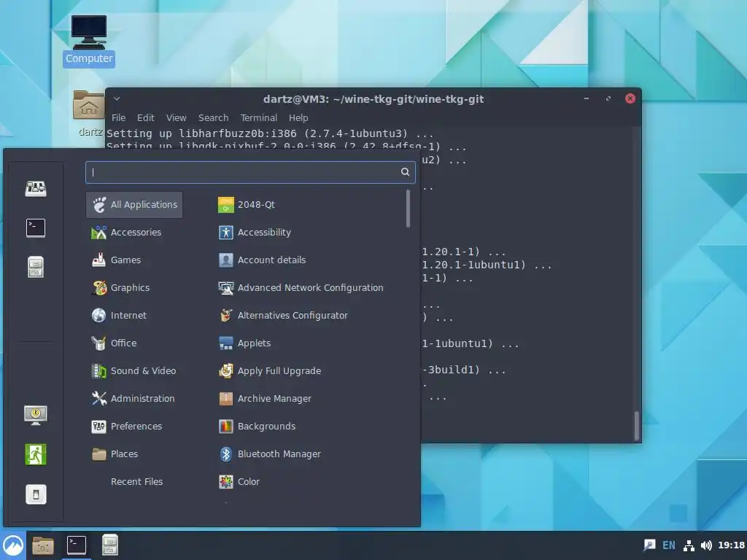This screenshot has height=560, width=747.
Task: Open the Games category
Action: (134, 260)
